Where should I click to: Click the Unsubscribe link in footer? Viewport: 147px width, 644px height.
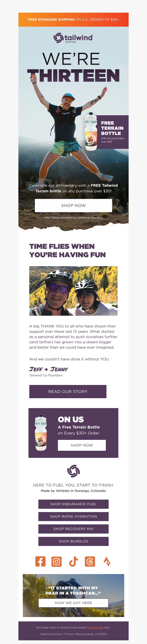point(95,627)
